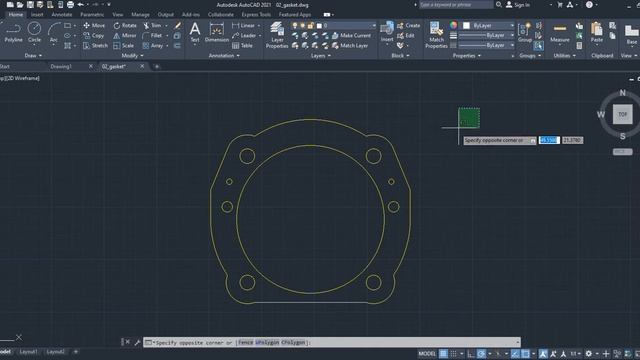Toggle snap mode in status bar
Screen dimensions: 640x360
[453, 353]
